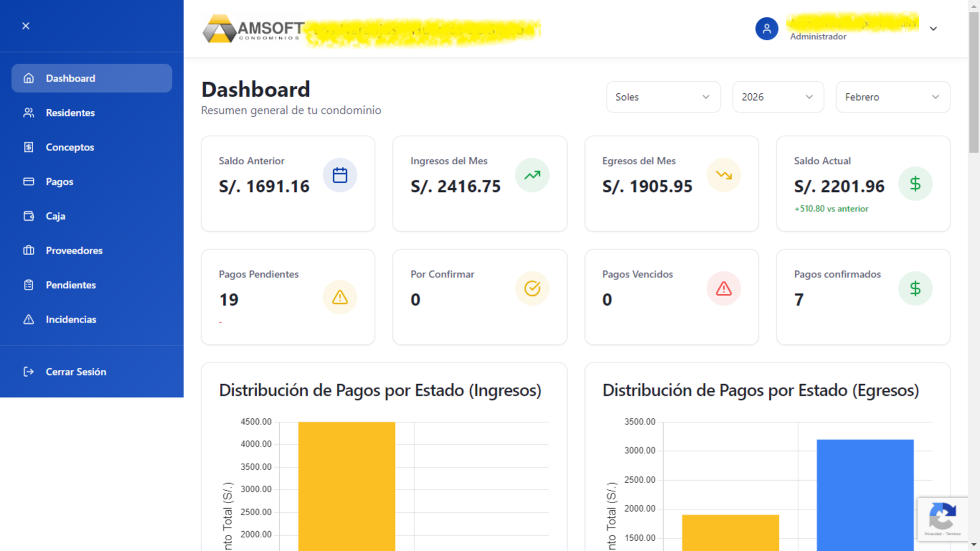This screenshot has height=551, width=980.
Task: Expand the 2026 year selector
Action: click(x=778, y=97)
